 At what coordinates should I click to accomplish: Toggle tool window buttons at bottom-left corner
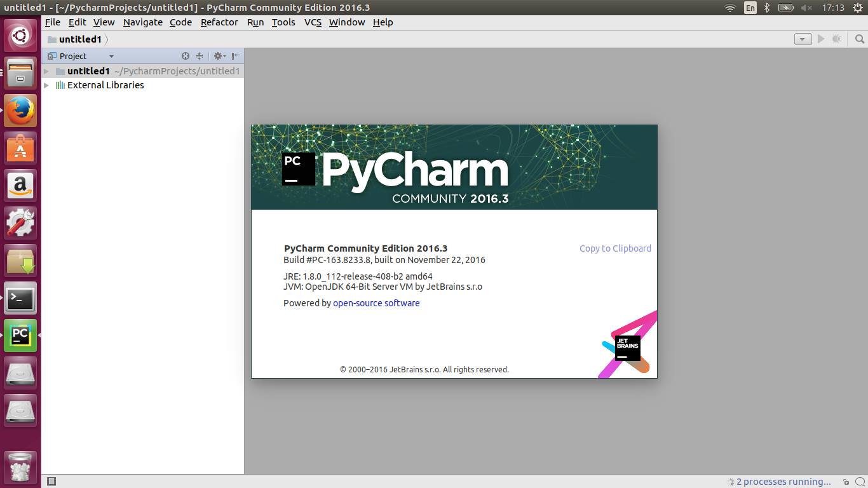point(51,482)
